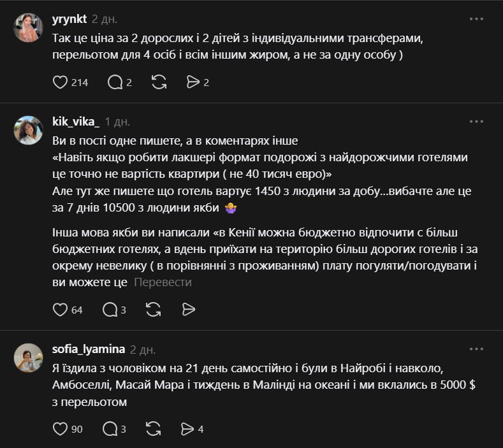
Task: Open more options for yrynkt's comment
Action: pyautogui.click(x=476, y=19)
